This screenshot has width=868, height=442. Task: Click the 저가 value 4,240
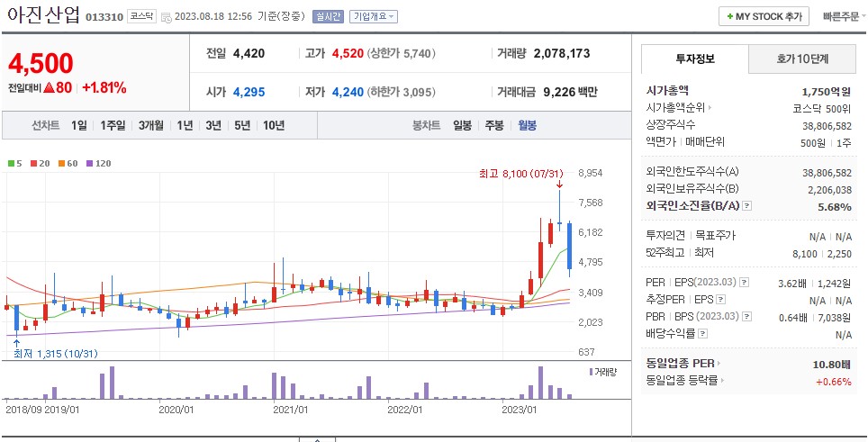pos(348,92)
